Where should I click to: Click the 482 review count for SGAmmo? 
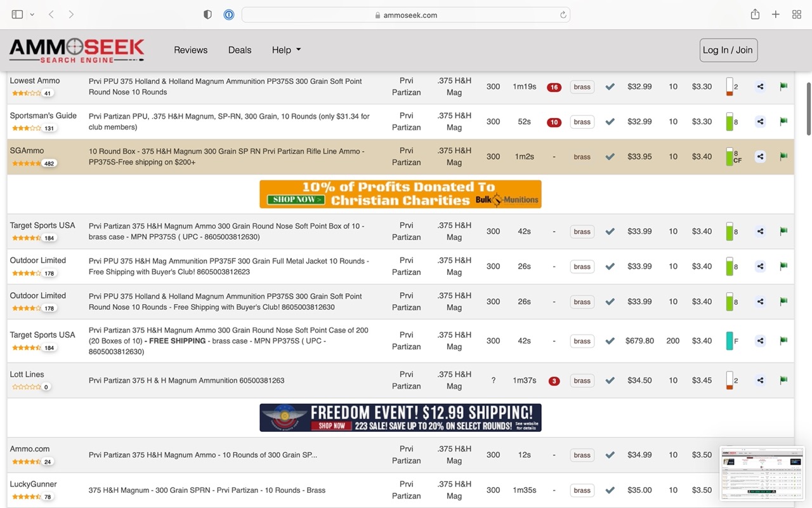[49, 163]
